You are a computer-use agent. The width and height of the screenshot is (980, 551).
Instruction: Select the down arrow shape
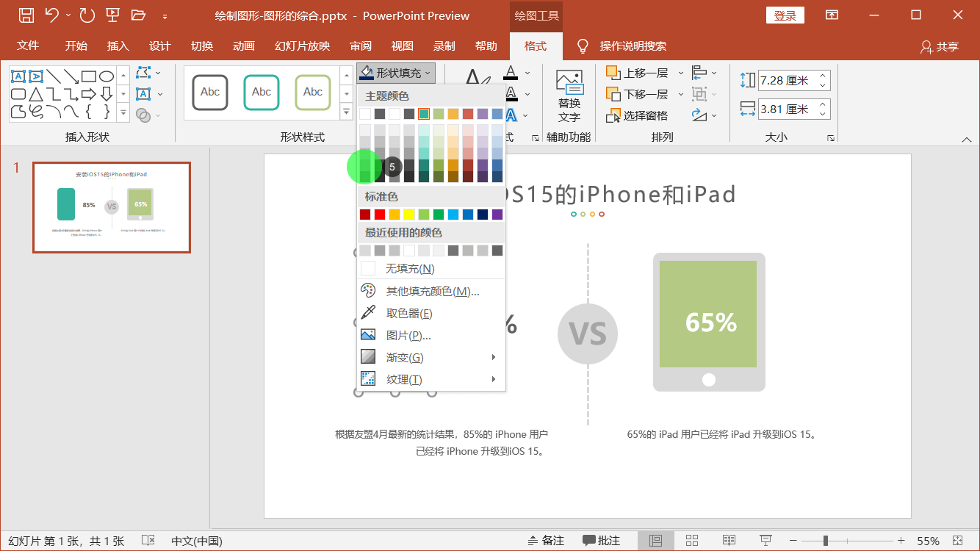(x=107, y=94)
